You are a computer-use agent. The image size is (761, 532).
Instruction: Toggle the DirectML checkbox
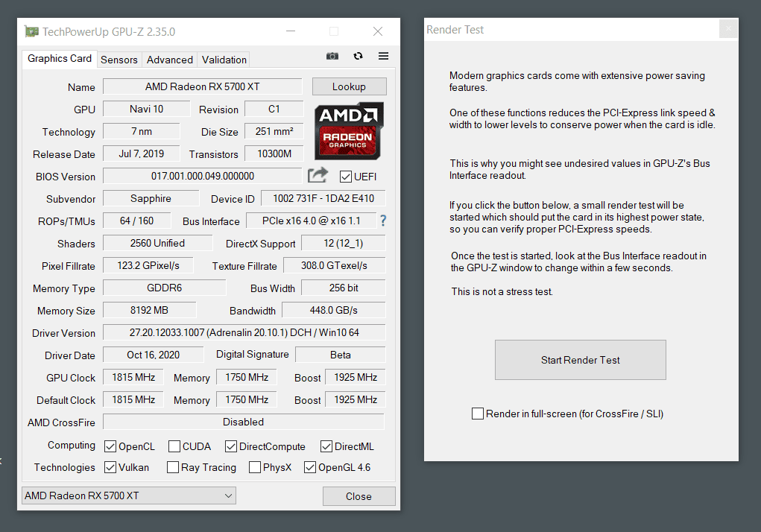coord(326,446)
